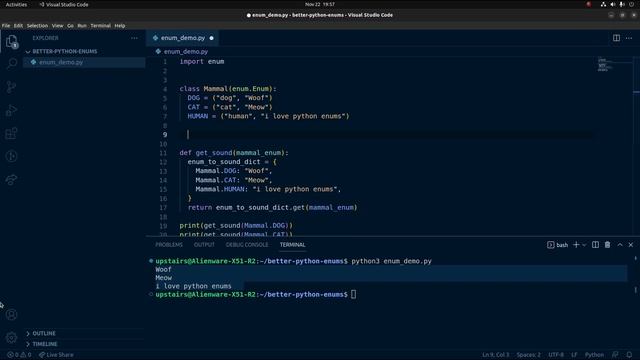Click the errors and warnings status indicator
This screenshot has width=640, height=360.
(19, 355)
